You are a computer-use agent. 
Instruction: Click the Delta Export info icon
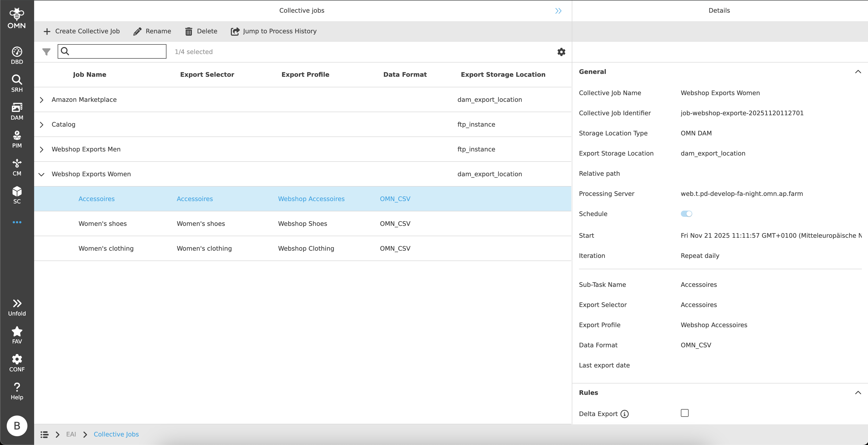(625, 414)
